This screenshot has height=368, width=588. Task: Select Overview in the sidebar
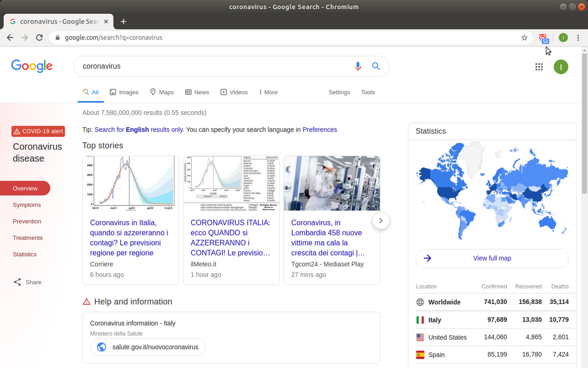[x=25, y=188]
